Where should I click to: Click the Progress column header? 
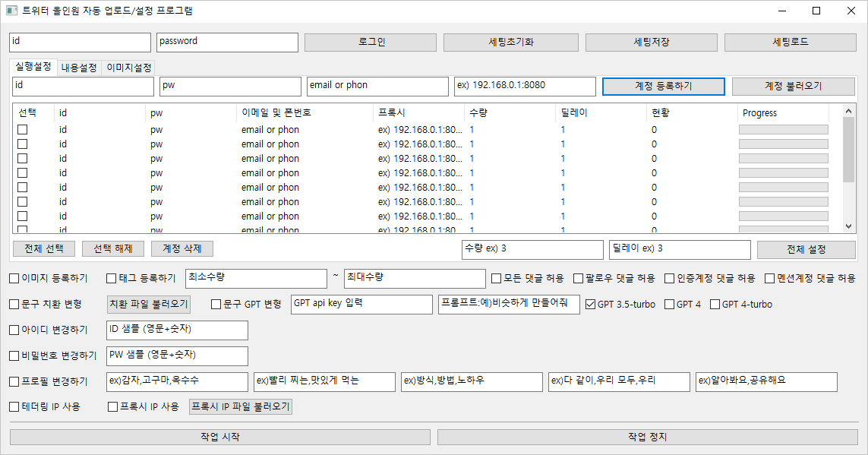tap(783, 113)
